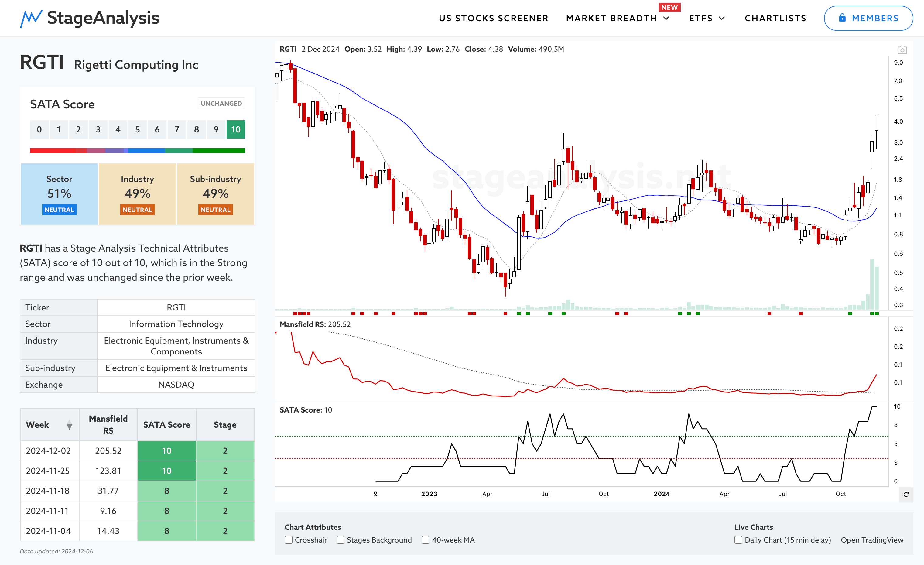Open the Market Breadth menu item
This screenshot has width=924, height=565.
coord(611,18)
